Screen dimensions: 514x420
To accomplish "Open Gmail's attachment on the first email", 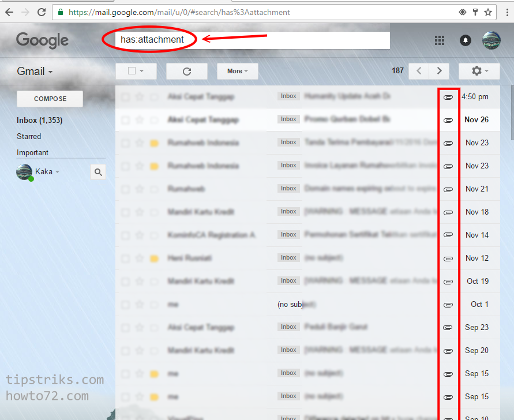I will [x=448, y=96].
